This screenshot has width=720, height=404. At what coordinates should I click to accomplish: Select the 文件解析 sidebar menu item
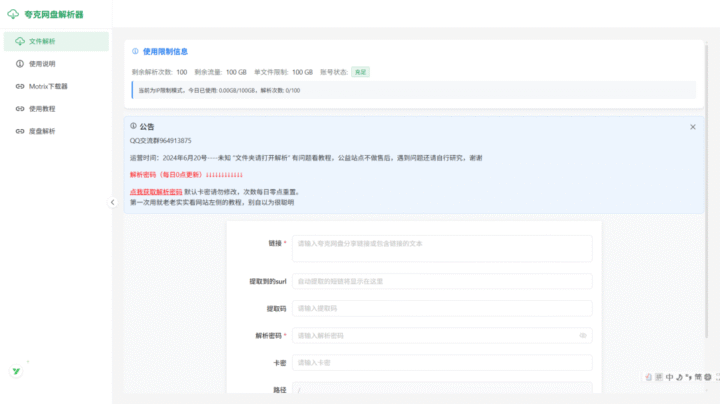56,41
